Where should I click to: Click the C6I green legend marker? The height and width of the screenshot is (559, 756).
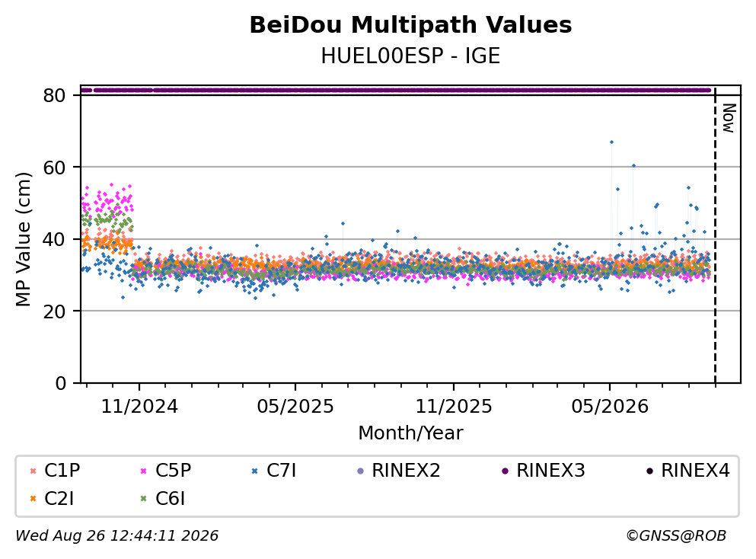(143, 499)
